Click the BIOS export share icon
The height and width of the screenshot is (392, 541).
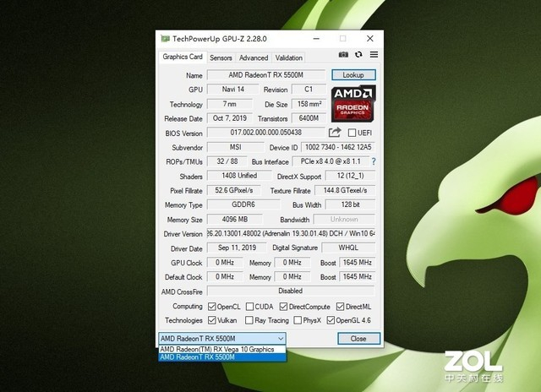pyautogui.click(x=335, y=133)
